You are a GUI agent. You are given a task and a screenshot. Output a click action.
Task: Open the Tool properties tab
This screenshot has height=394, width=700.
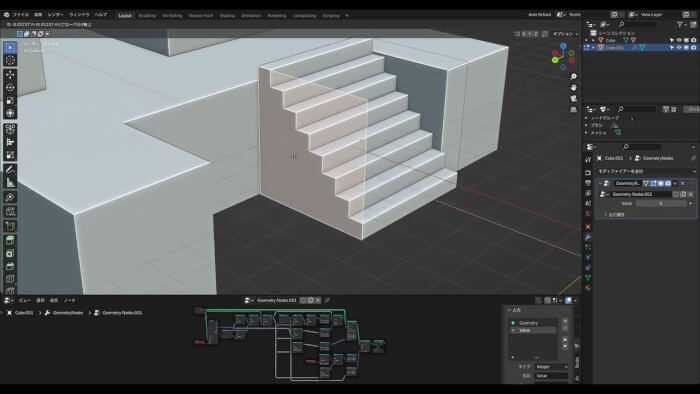tap(588, 160)
